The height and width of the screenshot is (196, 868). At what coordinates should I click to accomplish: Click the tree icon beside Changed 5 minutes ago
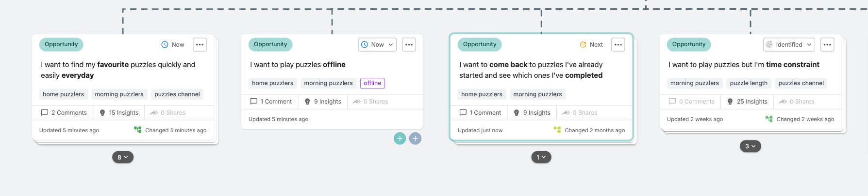tap(138, 130)
